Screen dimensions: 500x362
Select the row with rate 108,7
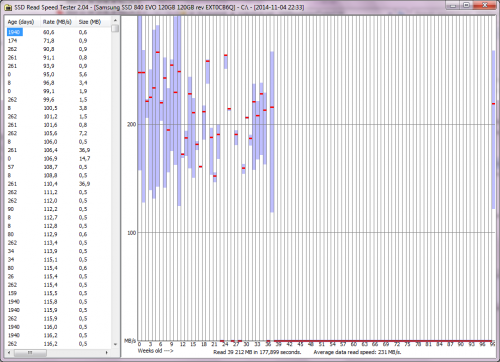click(58, 167)
